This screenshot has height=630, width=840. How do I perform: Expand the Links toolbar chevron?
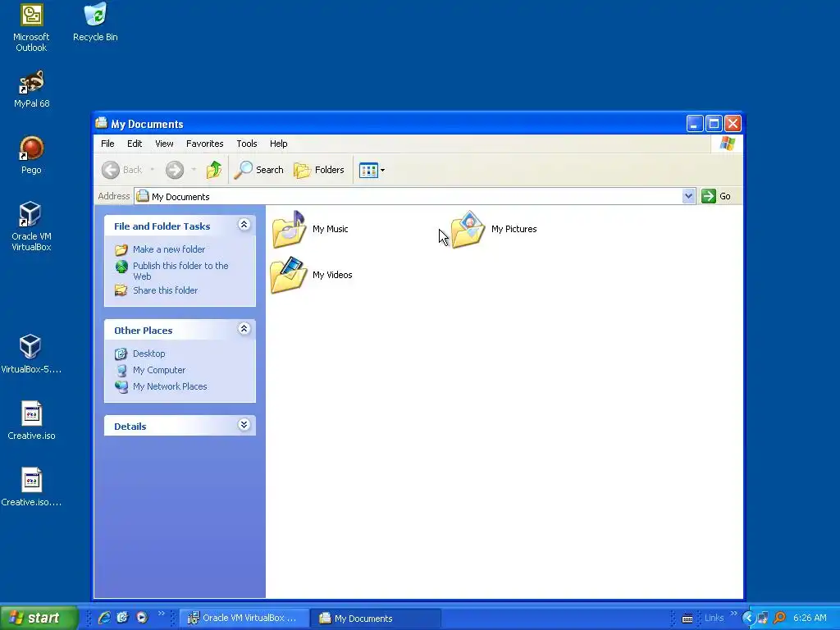point(733,614)
